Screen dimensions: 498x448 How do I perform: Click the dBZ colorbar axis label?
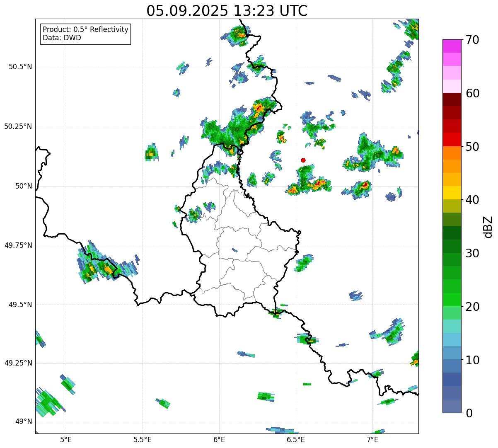click(x=488, y=227)
